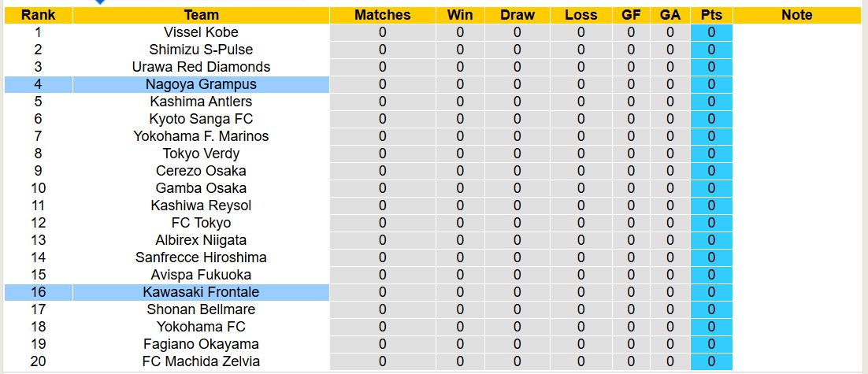868x374 pixels.
Task: Open the Gamba Osaka team entry
Action: click(x=201, y=188)
